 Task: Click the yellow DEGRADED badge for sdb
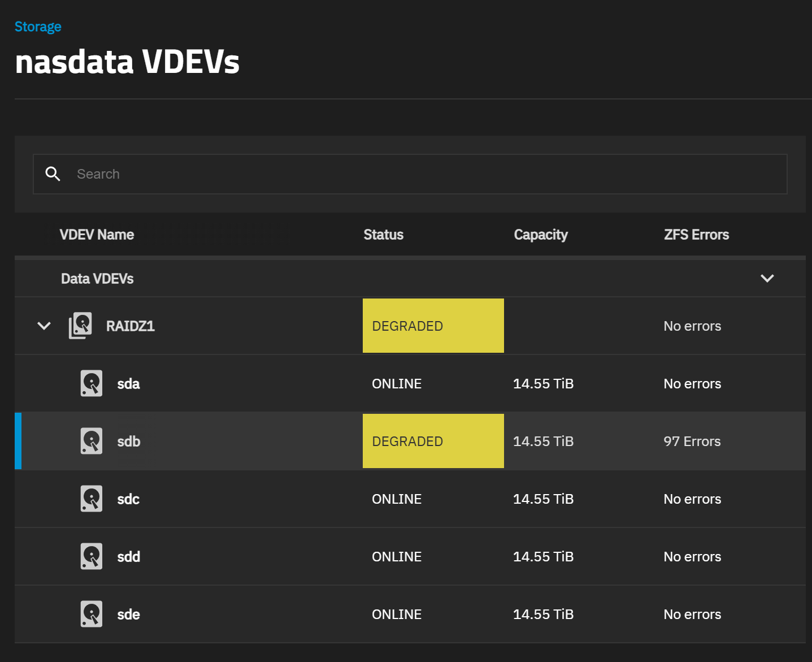[x=433, y=441]
